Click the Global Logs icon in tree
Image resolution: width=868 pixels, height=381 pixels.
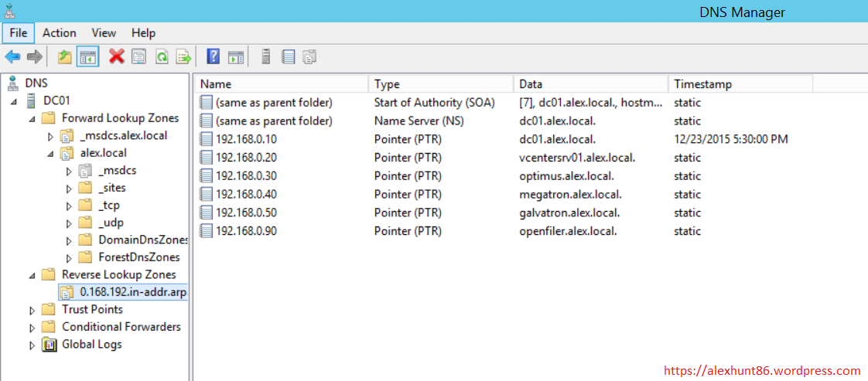(50, 345)
